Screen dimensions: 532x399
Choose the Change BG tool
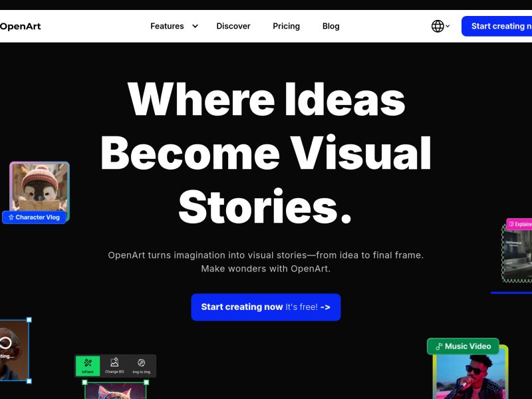point(114,365)
